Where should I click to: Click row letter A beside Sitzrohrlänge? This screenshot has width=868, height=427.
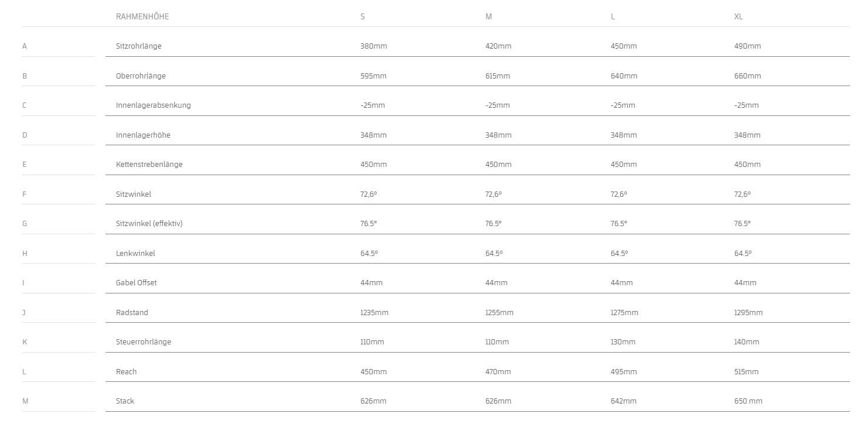(x=25, y=46)
